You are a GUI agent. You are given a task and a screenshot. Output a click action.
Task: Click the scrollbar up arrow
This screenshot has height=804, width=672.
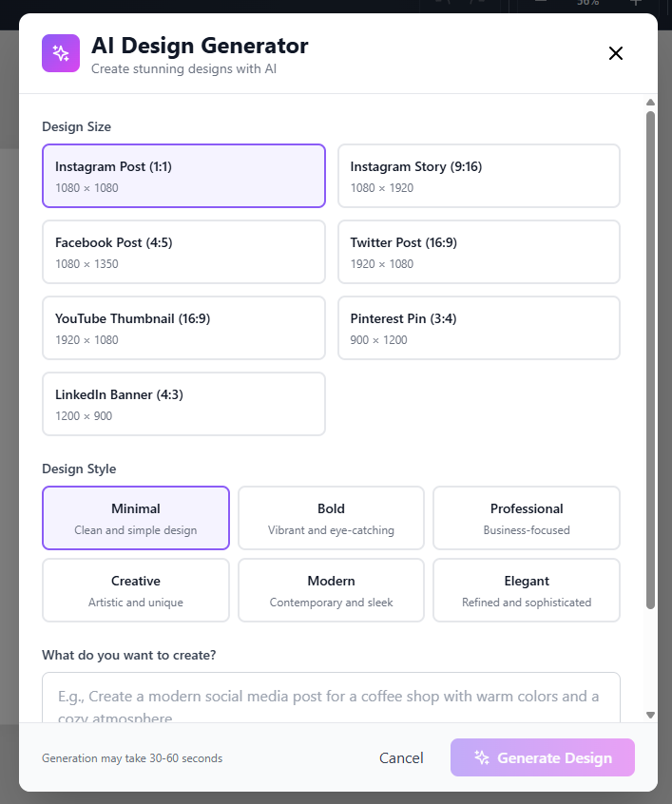(x=650, y=103)
